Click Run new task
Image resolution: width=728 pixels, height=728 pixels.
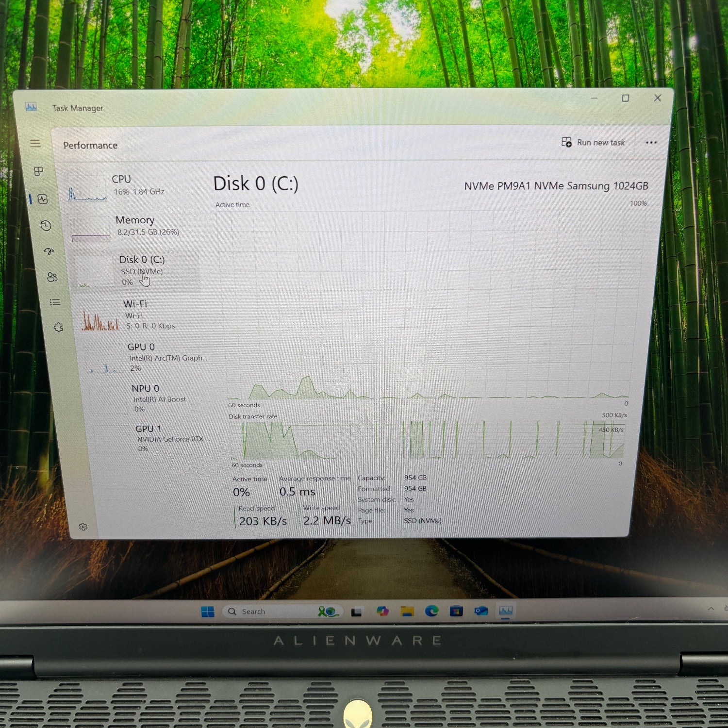(x=594, y=142)
